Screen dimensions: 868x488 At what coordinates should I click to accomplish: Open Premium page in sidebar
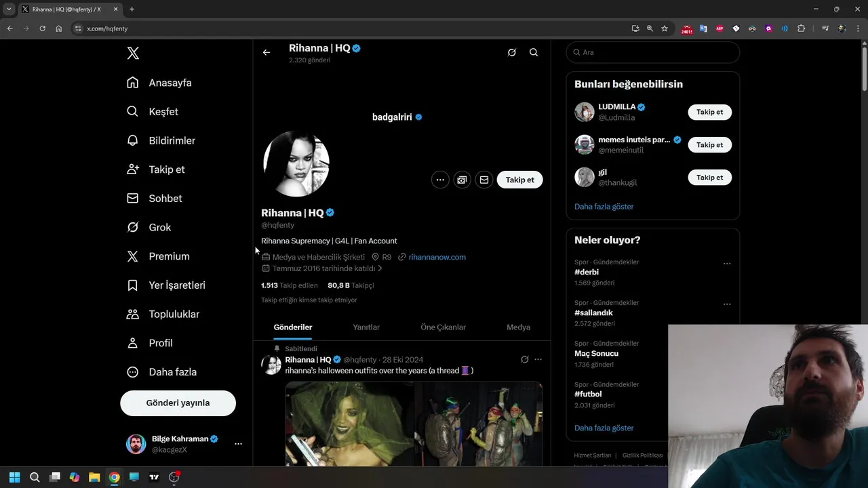[158, 256]
